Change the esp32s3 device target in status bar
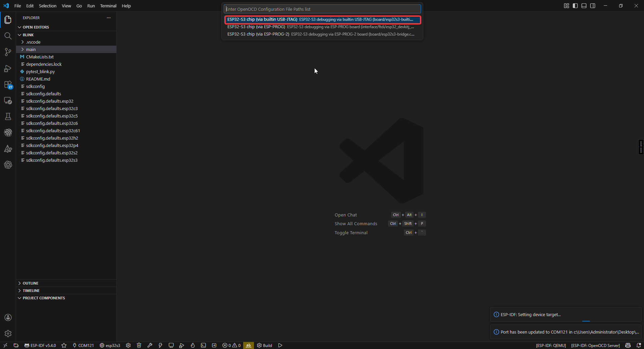The height and width of the screenshot is (349, 644). 110,345
